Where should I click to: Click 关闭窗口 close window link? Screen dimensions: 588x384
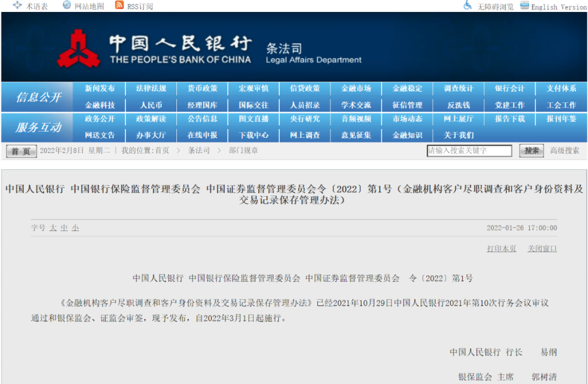point(542,248)
